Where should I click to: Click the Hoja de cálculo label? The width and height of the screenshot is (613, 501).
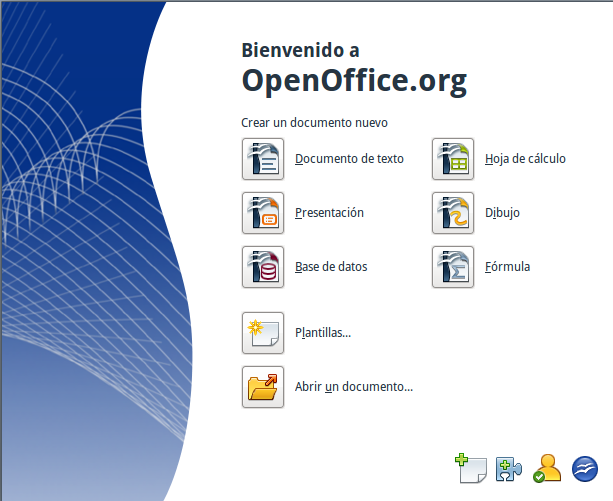[x=525, y=159]
